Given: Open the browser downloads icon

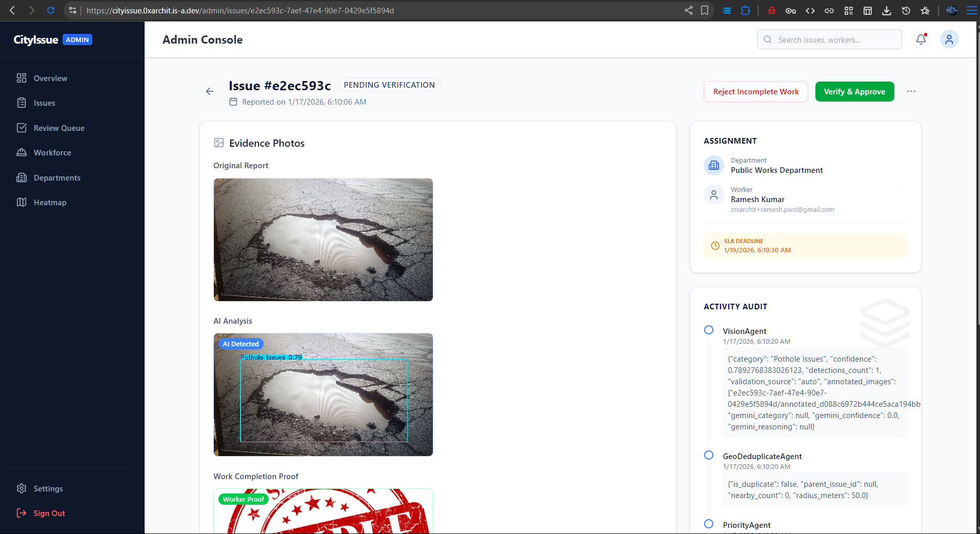Looking at the screenshot, I should pos(886,10).
